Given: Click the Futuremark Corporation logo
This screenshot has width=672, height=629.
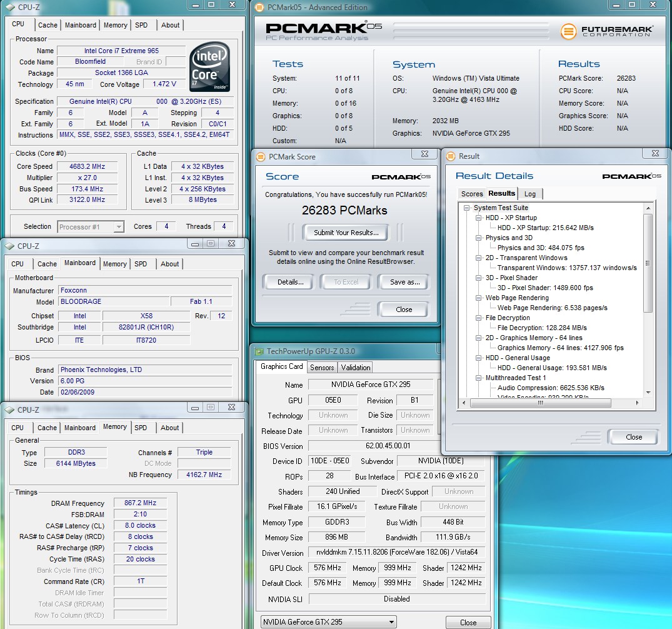Looking at the screenshot, I should [x=606, y=31].
